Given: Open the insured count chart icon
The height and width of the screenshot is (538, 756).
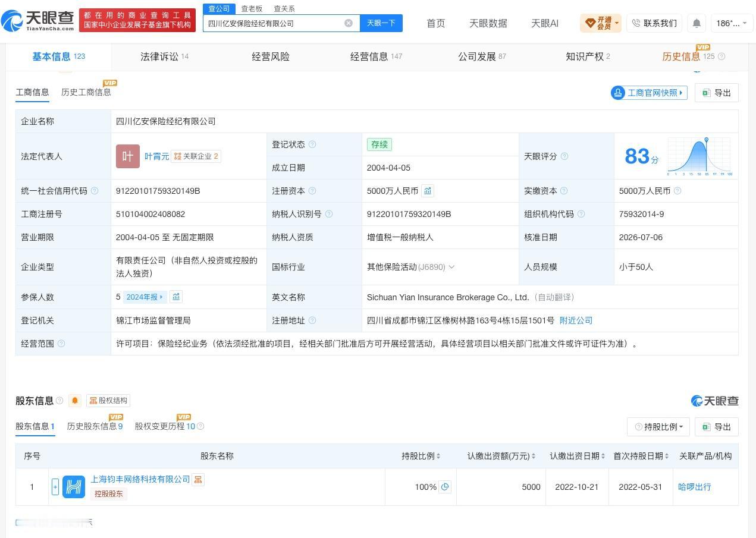Looking at the screenshot, I should point(176,297).
